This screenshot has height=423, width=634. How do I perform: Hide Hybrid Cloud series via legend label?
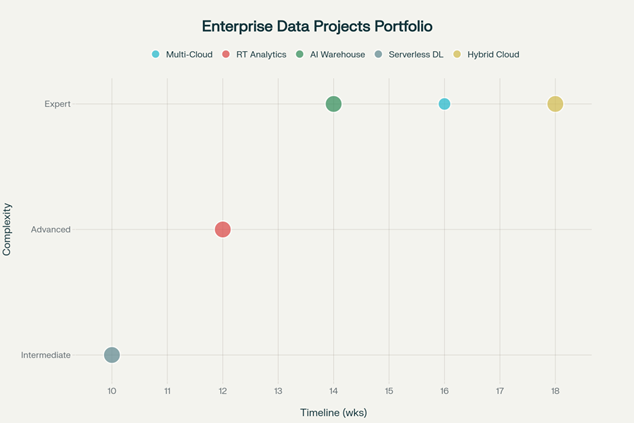click(x=493, y=54)
